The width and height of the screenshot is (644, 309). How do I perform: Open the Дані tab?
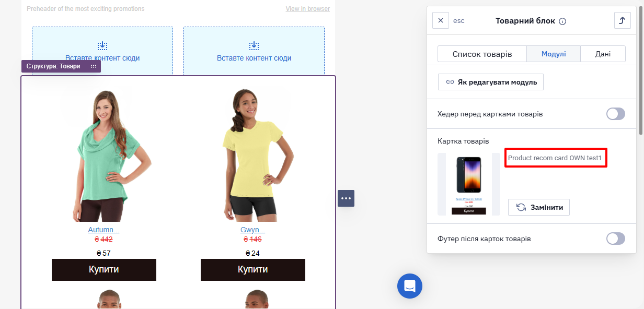click(603, 54)
